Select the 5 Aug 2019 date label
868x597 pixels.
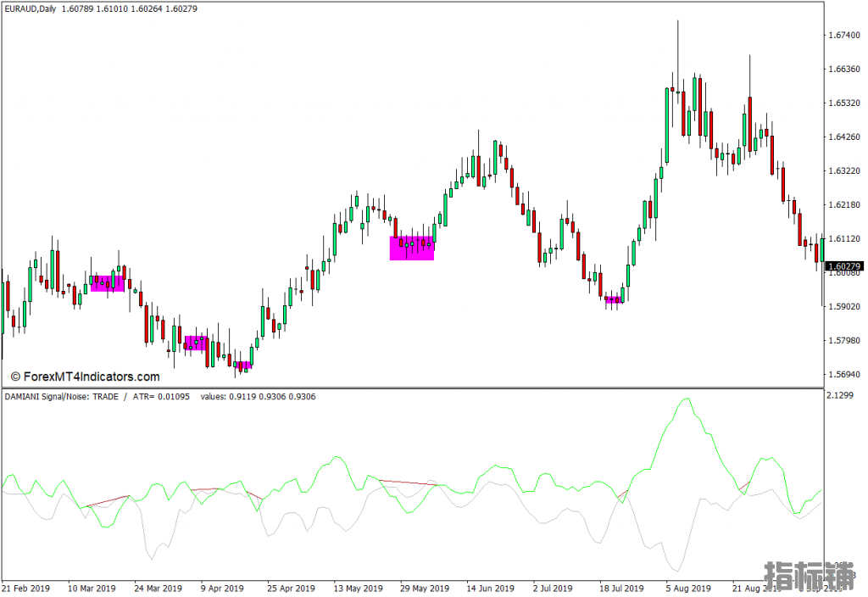[x=688, y=589]
